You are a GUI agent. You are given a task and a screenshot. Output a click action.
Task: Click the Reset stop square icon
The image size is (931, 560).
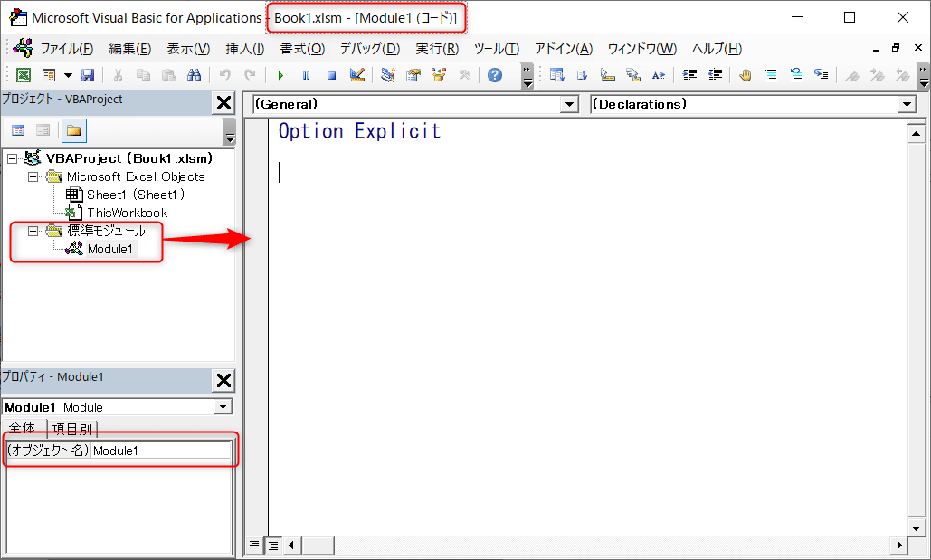331,75
